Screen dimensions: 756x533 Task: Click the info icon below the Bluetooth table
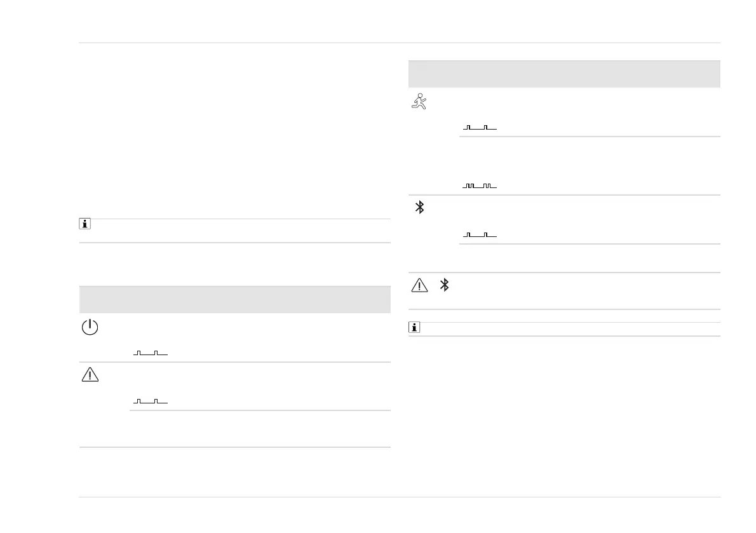coord(414,328)
